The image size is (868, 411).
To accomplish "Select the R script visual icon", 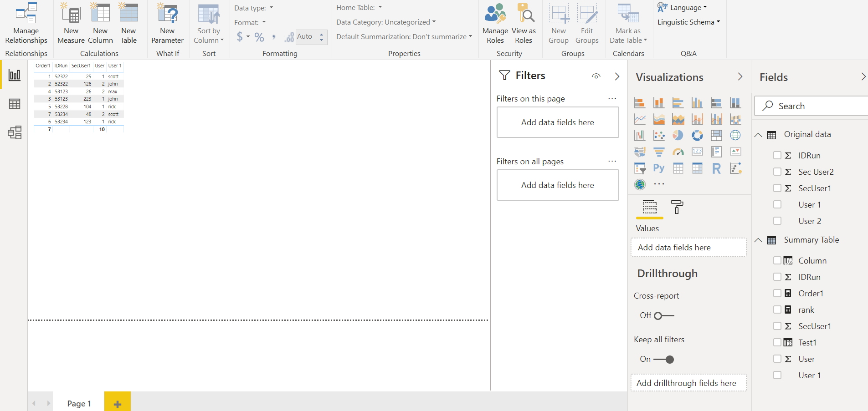I will [x=716, y=168].
